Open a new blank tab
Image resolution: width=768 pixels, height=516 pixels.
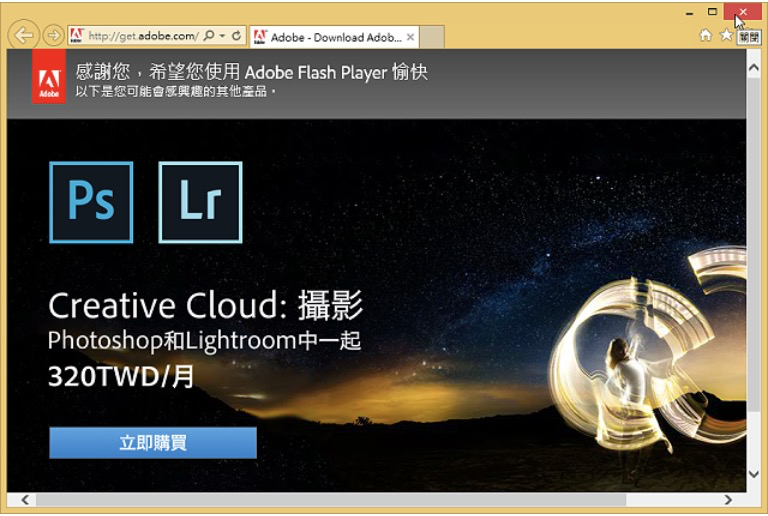click(x=432, y=37)
